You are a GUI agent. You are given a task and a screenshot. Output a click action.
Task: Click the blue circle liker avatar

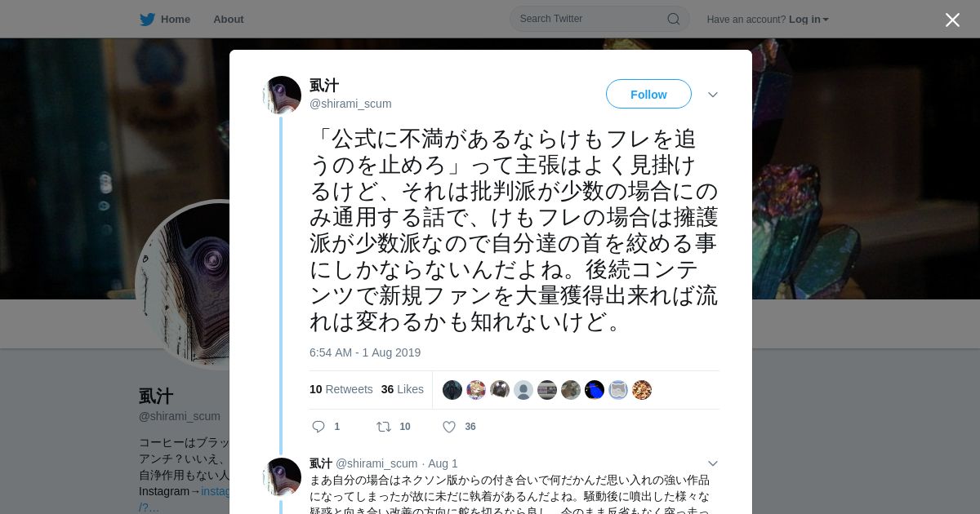tap(595, 390)
